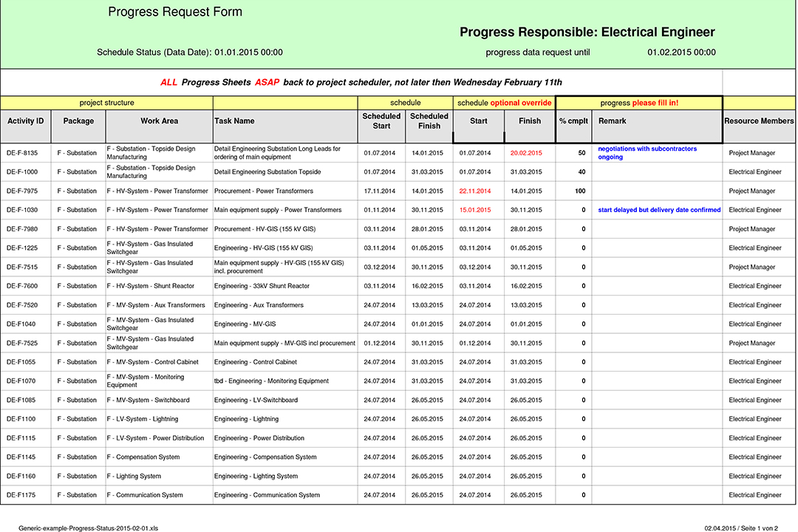
Task: Select the 'project structure' section header
Action: point(106,103)
